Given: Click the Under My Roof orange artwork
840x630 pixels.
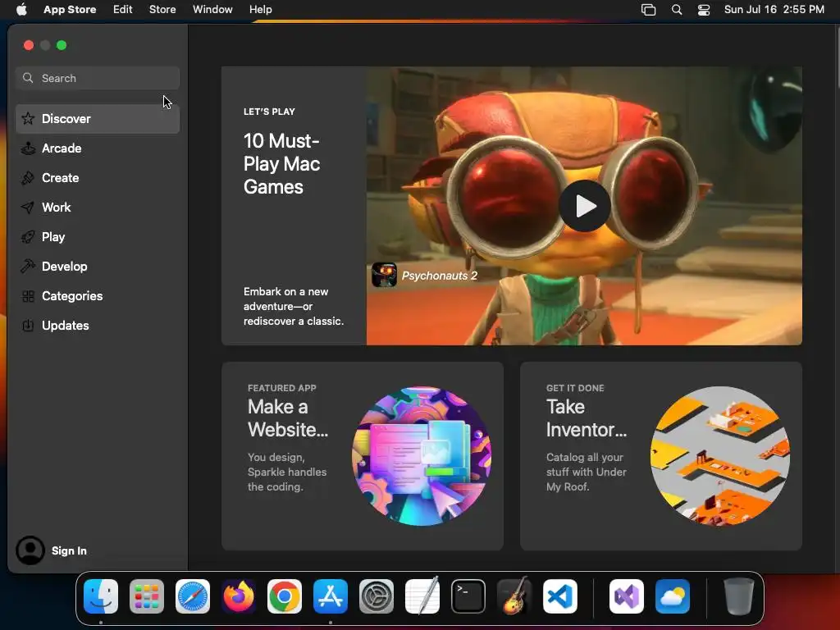Looking at the screenshot, I should [720, 456].
